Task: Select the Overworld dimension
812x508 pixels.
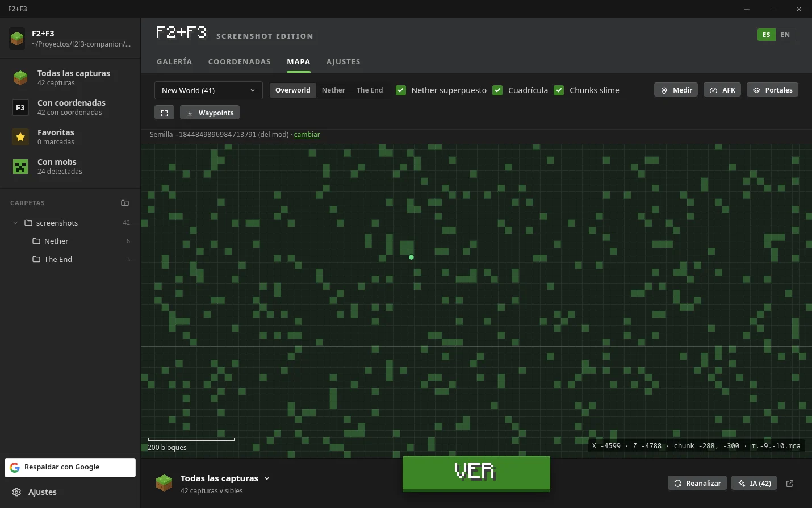Action: click(x=293, y=90)
